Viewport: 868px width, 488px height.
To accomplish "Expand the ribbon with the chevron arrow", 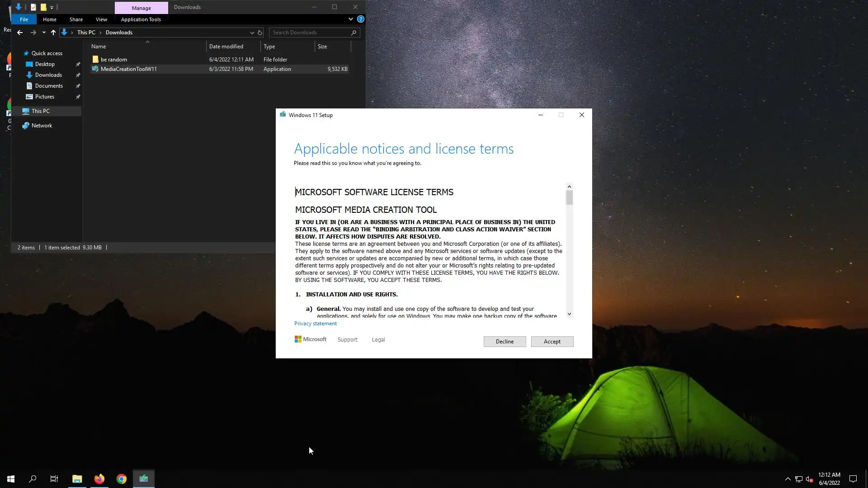I will click(x=350, y=19).
